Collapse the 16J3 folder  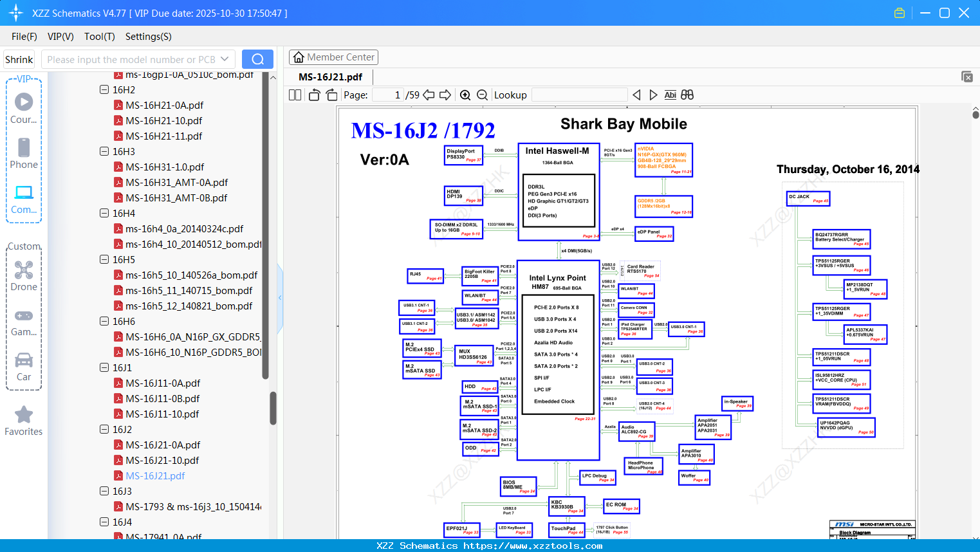[x=104, y=492]
